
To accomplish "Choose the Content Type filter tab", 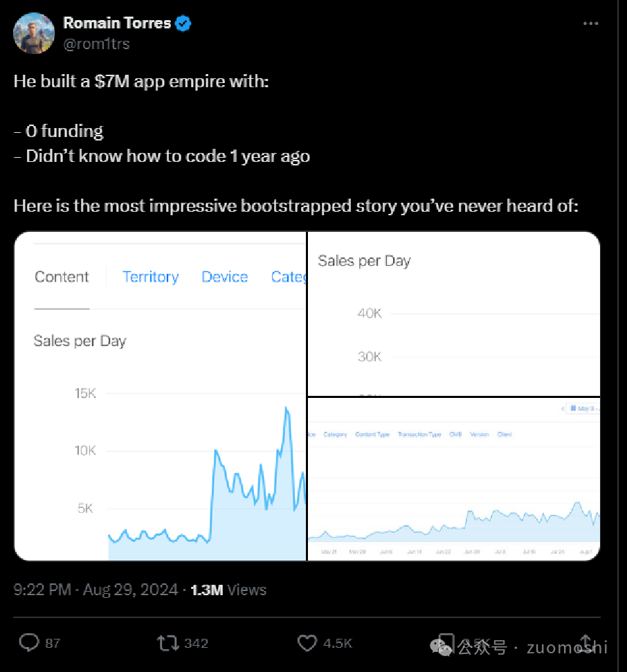I will (x=372, y=435).
